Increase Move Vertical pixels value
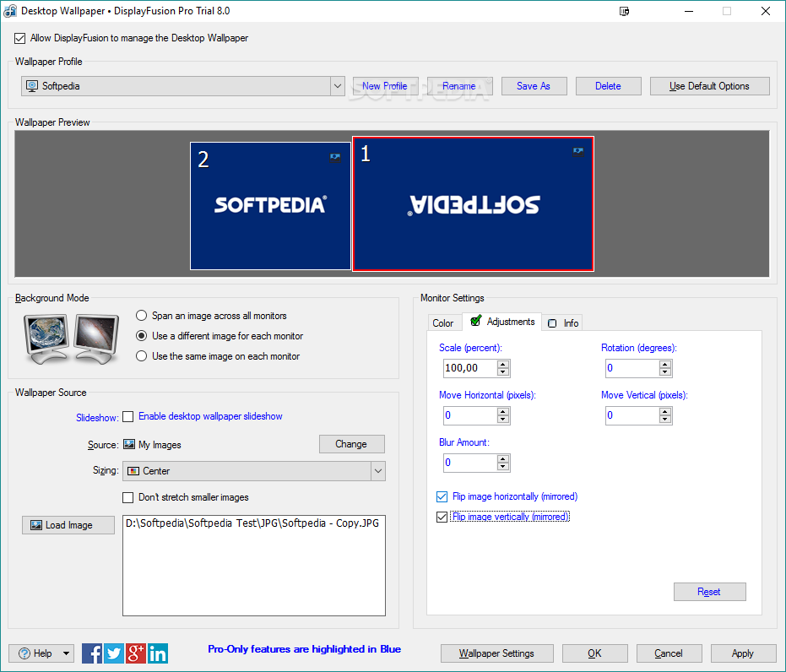Image resolution: width=786 pixels, height=672 pixels. tap(664, 411)
